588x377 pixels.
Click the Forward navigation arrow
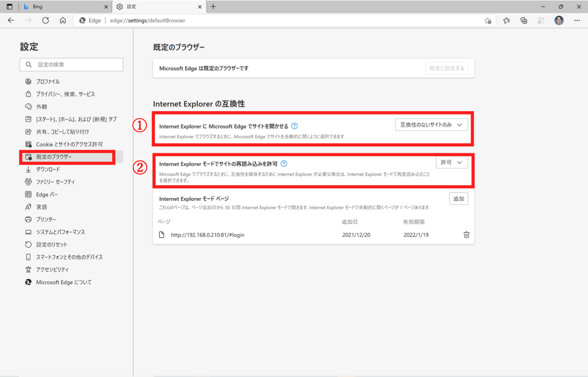click(28, 21)
